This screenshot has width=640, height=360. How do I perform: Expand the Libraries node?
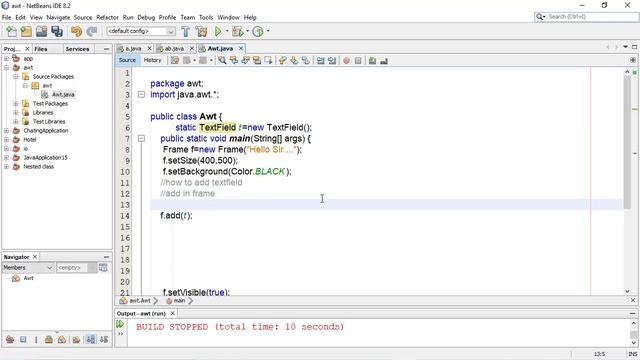[16, 113]
